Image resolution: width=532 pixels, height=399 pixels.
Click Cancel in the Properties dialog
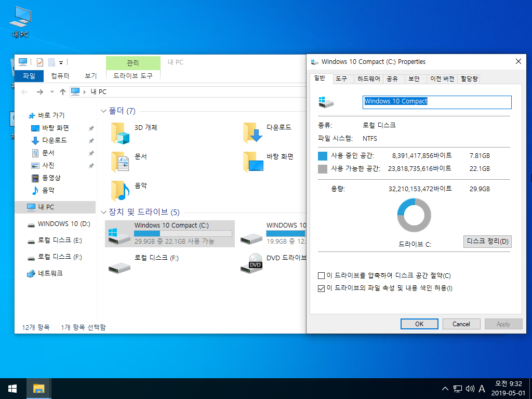[x=461, y=324]
